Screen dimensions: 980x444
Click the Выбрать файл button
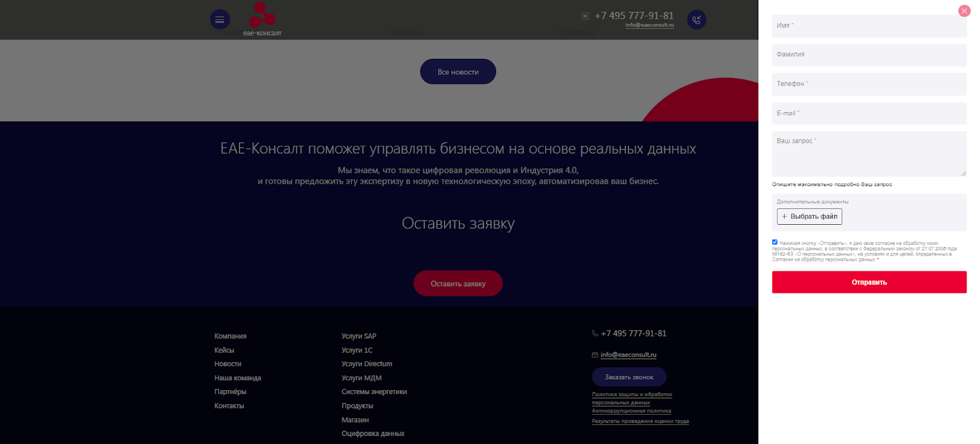810,216
